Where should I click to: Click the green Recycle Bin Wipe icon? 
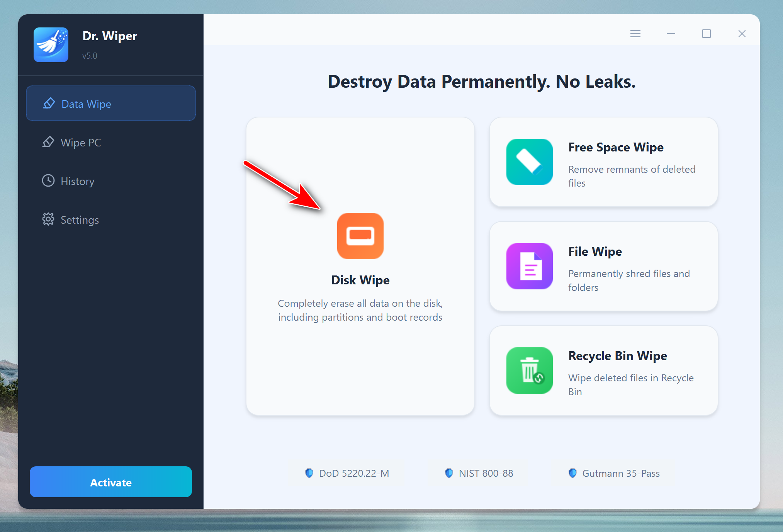[x=529, y=371]
